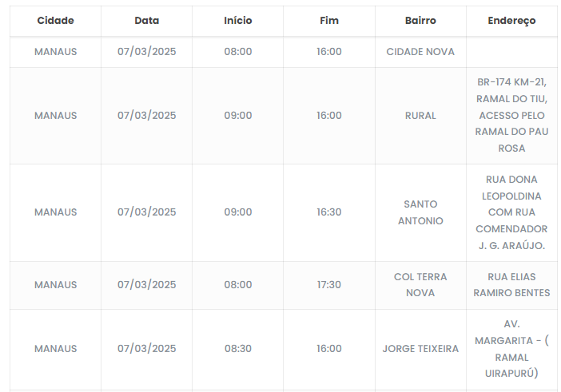Screen dimensions: 561x392
Task: Select the date in the Jorge Teixeira row
Action: pyautogui.click(x=146, y=349)
